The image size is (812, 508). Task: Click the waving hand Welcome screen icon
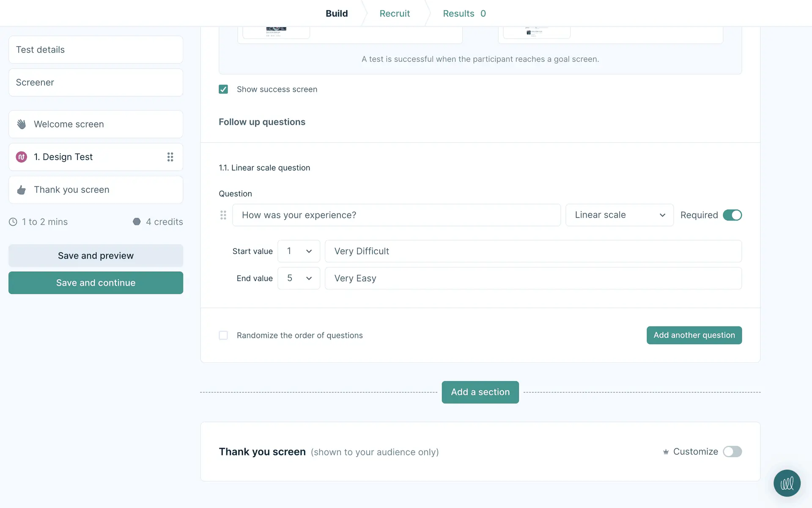pyautogui.click(x=22, y=124)
